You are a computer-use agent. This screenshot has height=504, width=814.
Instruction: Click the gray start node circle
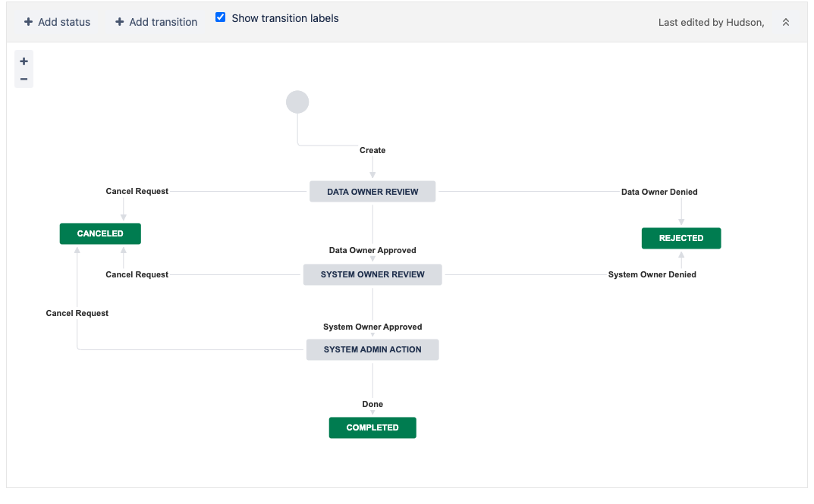[x=297, y=102]
